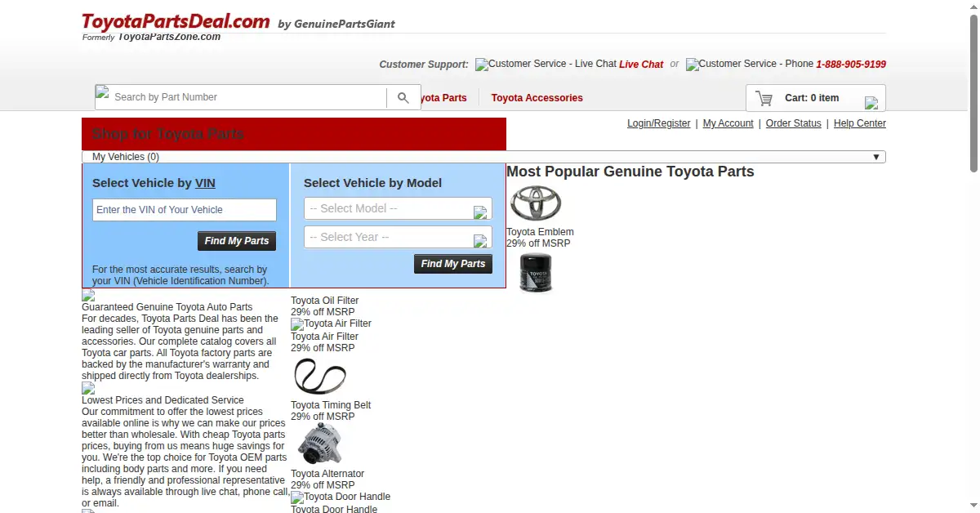The image size is (980, 513).
Task: Click the Toyota Door Handle image placeholder
Action: coord(341,497)
